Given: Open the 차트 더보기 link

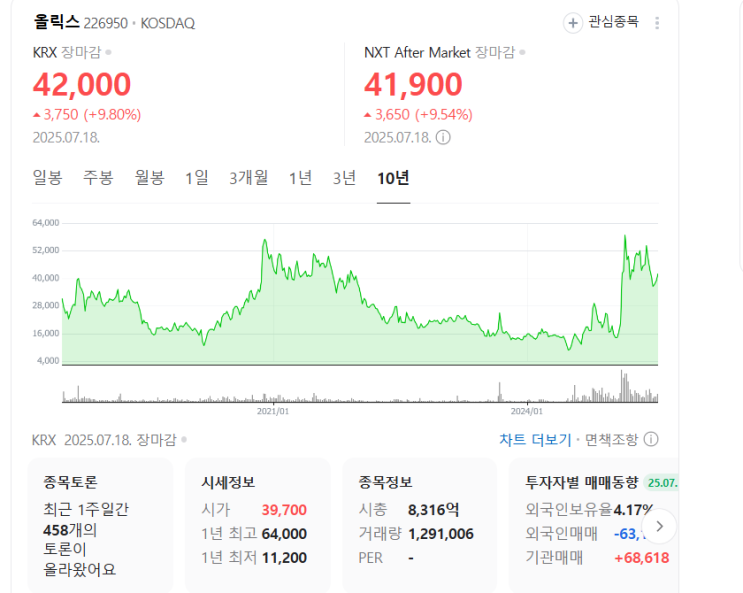Looking at the screenshot, I should [535, 439].
